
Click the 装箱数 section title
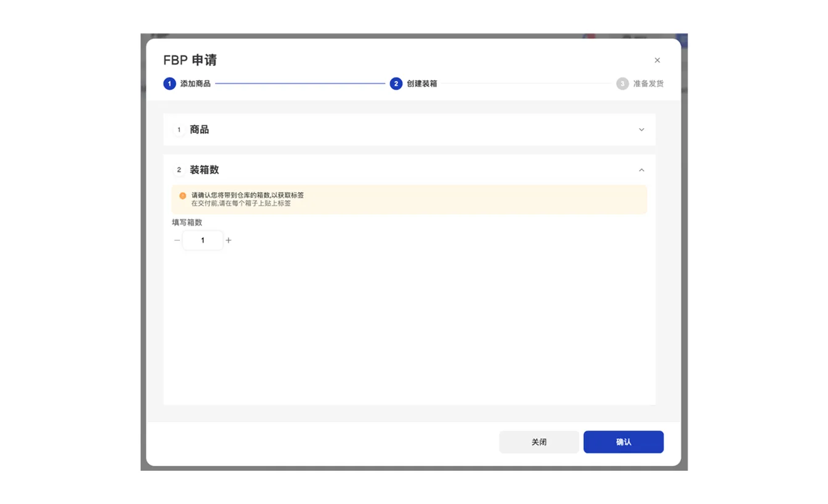[x=205, y=169]
